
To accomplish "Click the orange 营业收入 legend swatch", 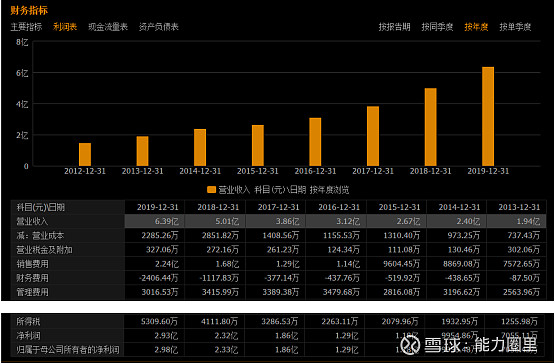I will (211, 190).
